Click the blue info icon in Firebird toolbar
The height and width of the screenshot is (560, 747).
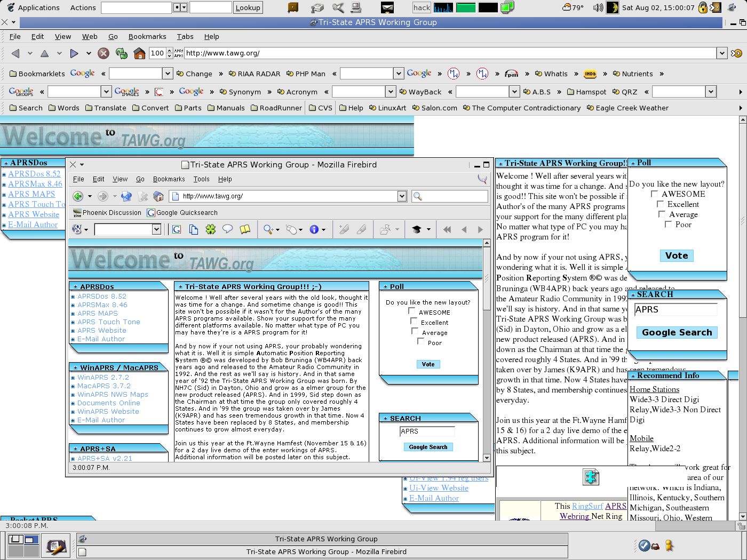(314, 229)
